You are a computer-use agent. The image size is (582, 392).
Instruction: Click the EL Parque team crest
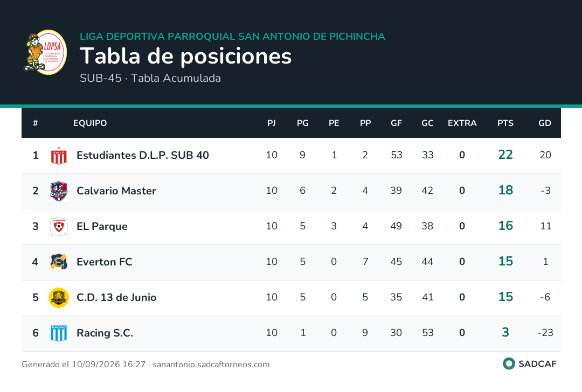(59, 227)
